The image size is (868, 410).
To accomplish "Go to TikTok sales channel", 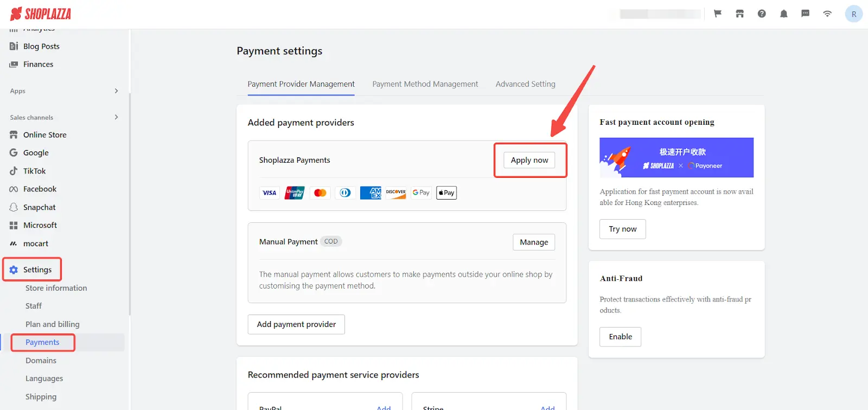I will click(34, 171).
